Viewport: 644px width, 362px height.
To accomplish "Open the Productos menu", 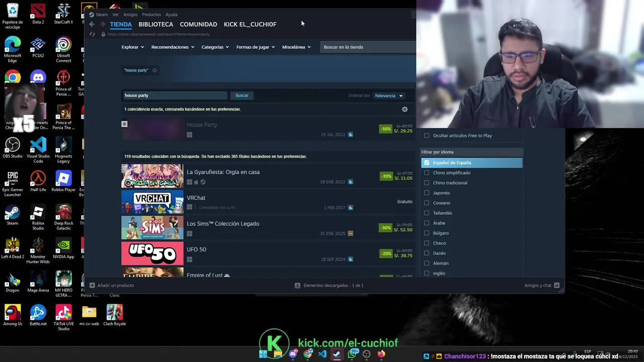I will coord(151,15).
